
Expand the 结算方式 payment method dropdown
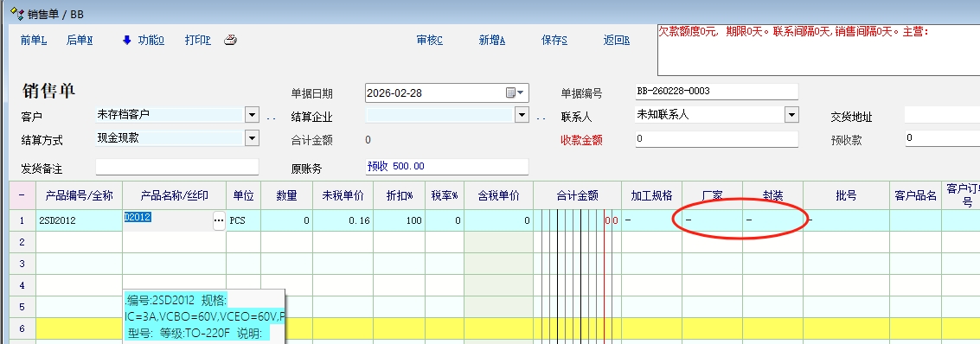pos(252,138)
